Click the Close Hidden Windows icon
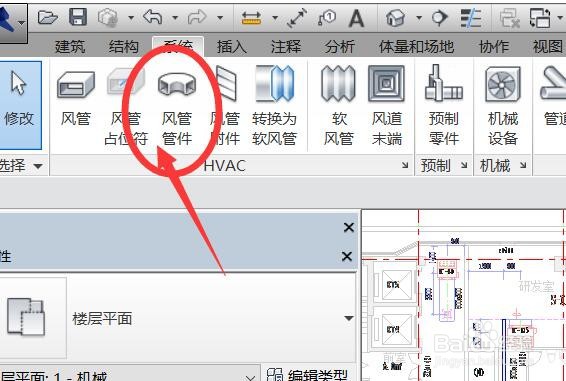The height and width of the screenshot is (381, 566). [x=509, y=18]
